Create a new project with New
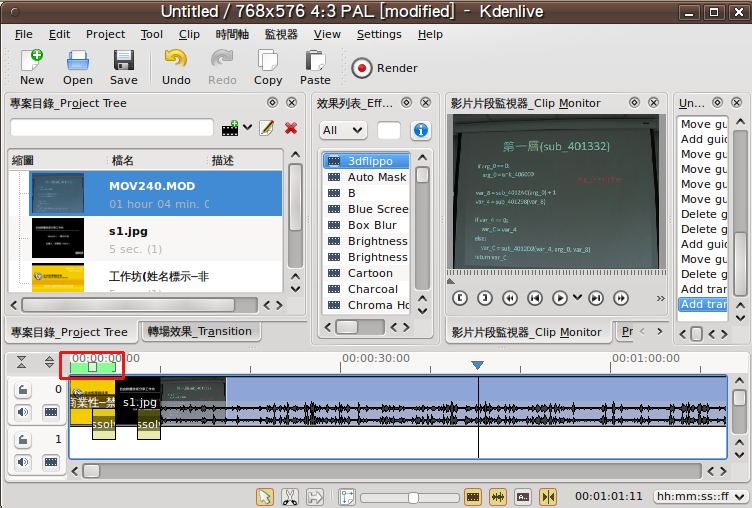Viewport: 752px width, 508px height. (x=32, y=67)
